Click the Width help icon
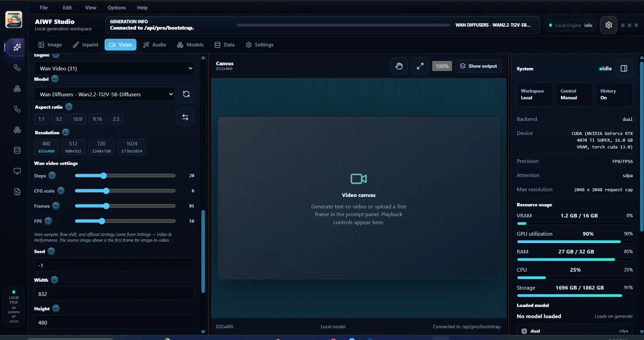 [54, 280]
